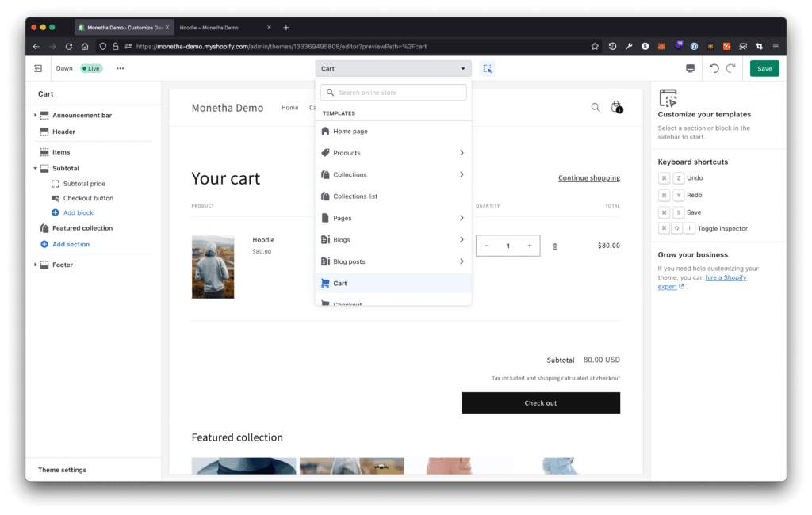
Task: Switch to desktop preview monitor icon
Action: (691, 68)
